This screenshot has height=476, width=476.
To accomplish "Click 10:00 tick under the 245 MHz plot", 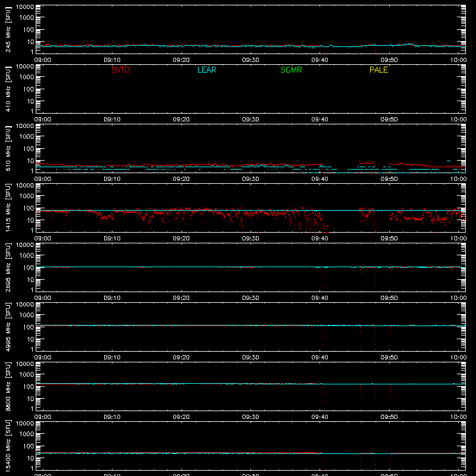I will tap(458, 60).
